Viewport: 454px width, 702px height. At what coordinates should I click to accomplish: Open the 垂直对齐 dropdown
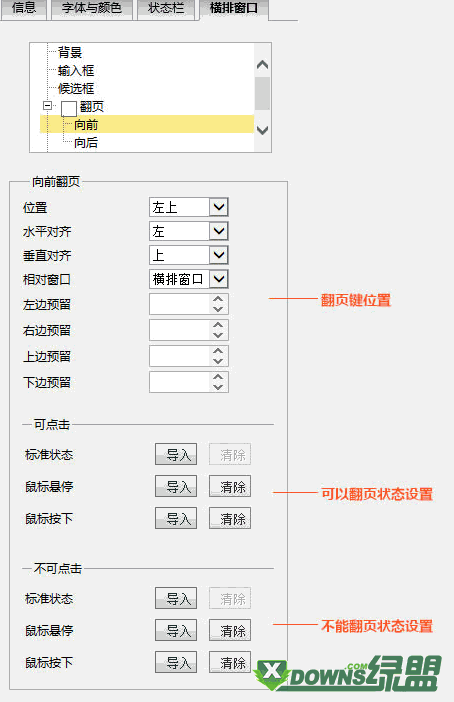pos(219,256)
